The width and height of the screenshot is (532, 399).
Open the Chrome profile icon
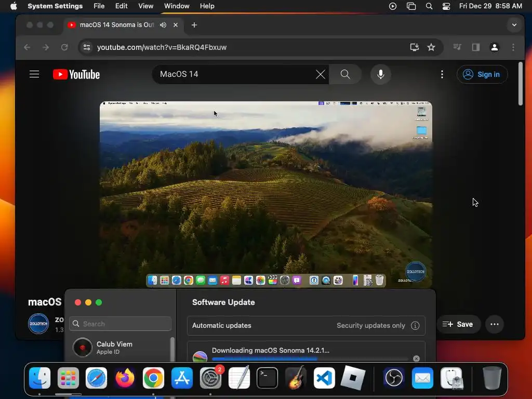click(495, 47)
